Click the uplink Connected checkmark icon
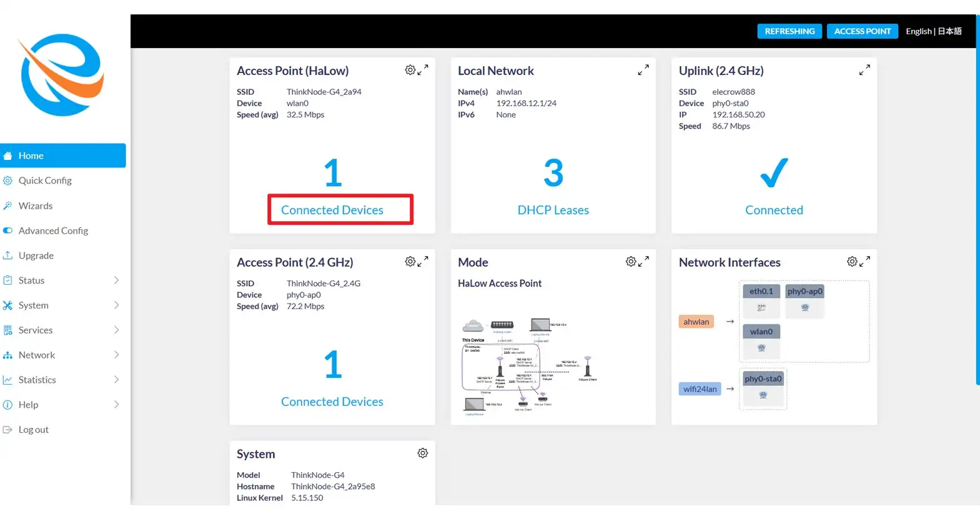Image resolution: width=980 pixels, height=509 pixels. point(774,173)
